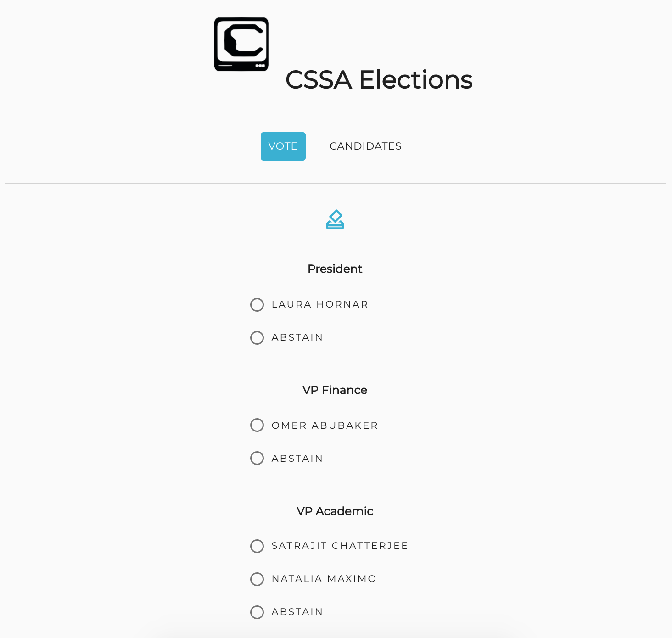This screenshot has height=638, width=672.
Task: Select Omer Abubaker radio button for VP Finance
Action: [x=257, y=425]
